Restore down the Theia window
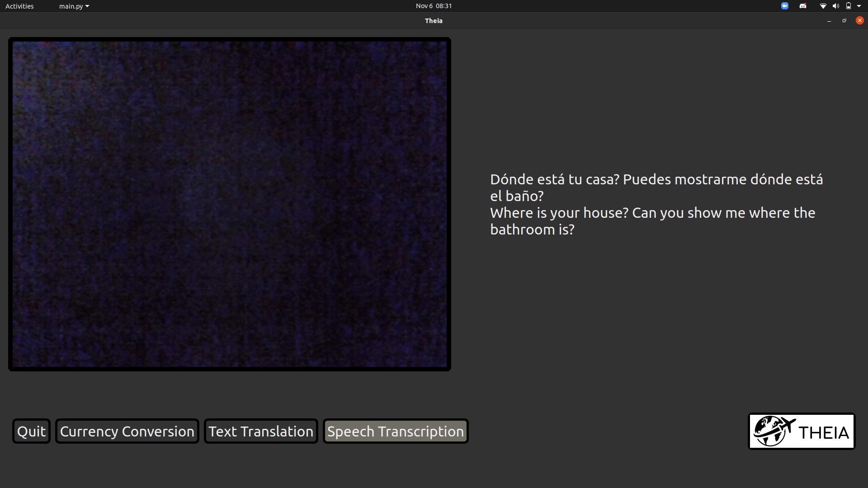 click(844, 21)
